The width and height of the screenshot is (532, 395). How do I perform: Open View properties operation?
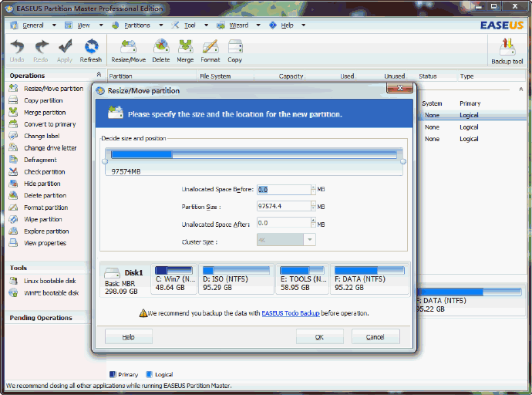[45, 243]
